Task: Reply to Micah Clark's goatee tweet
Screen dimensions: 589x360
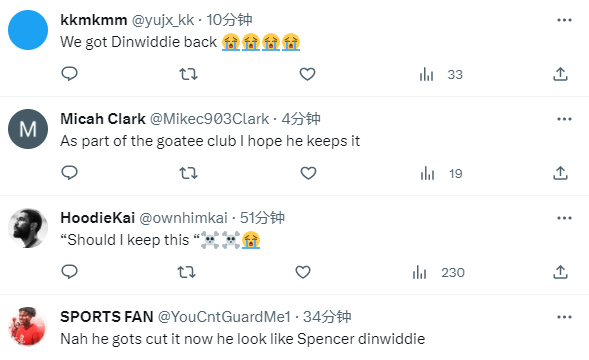Action: 69,173
